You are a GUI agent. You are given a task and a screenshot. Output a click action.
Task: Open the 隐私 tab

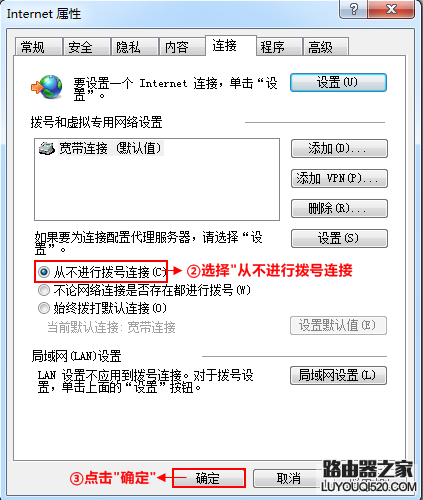(x=135, y=47)
